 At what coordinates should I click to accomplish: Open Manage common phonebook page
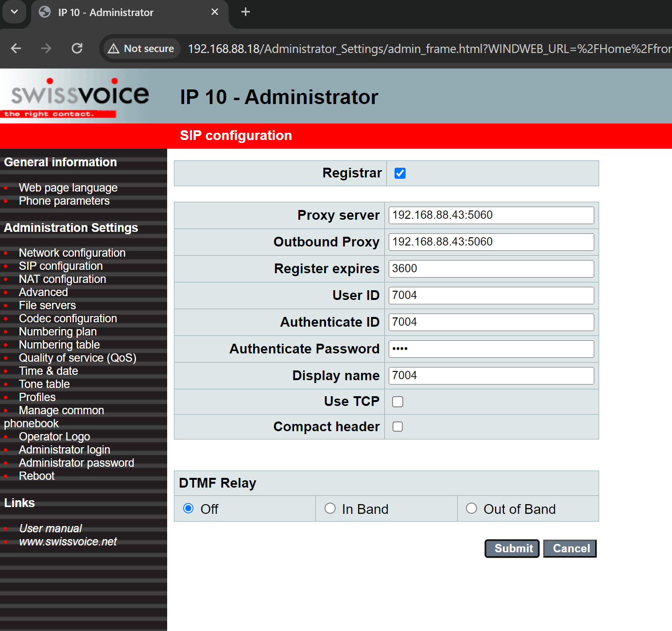coord(61,411)
